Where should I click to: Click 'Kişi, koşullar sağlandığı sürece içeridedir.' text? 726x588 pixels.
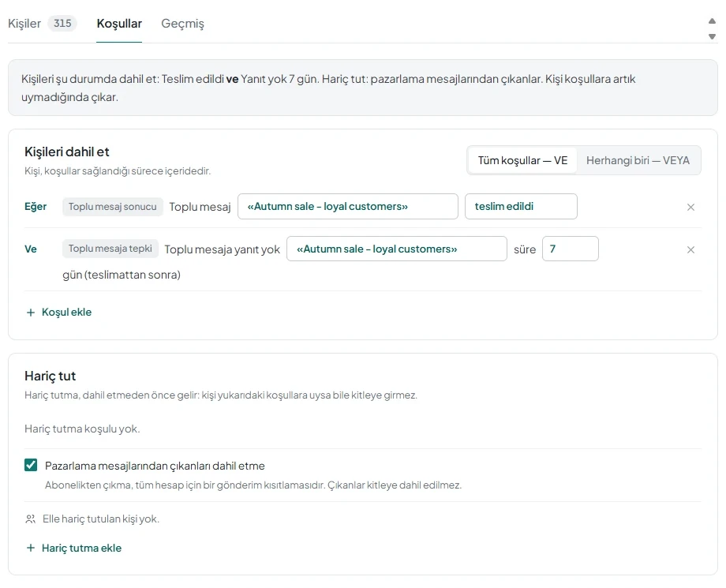pos(118,170)
